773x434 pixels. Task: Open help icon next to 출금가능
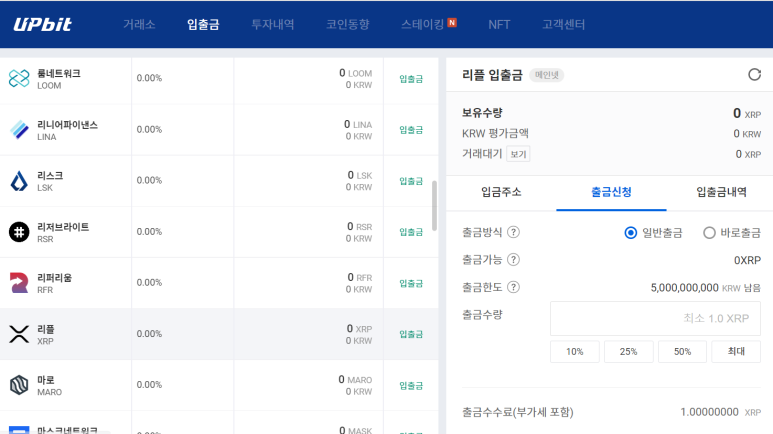point(513,259)
